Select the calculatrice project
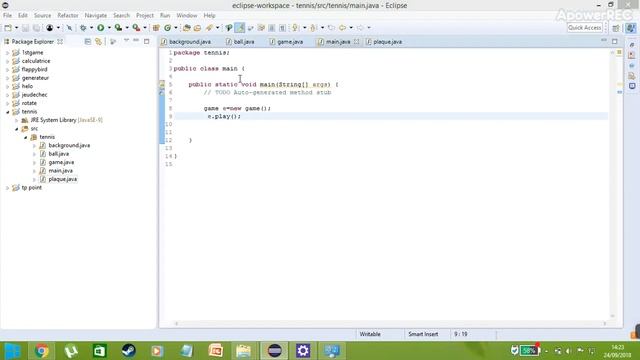The height and width of the screenshot is (360, 640). (x=36, y=61)
